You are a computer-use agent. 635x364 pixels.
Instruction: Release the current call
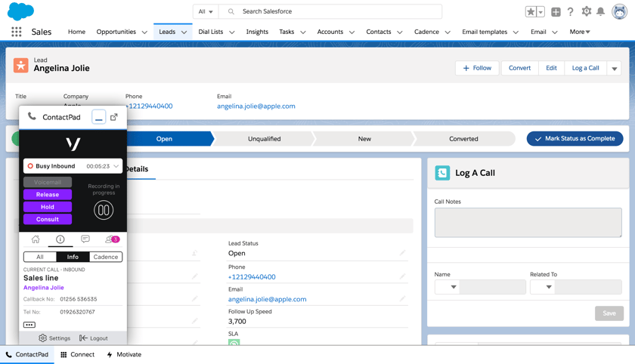(48, 195)
